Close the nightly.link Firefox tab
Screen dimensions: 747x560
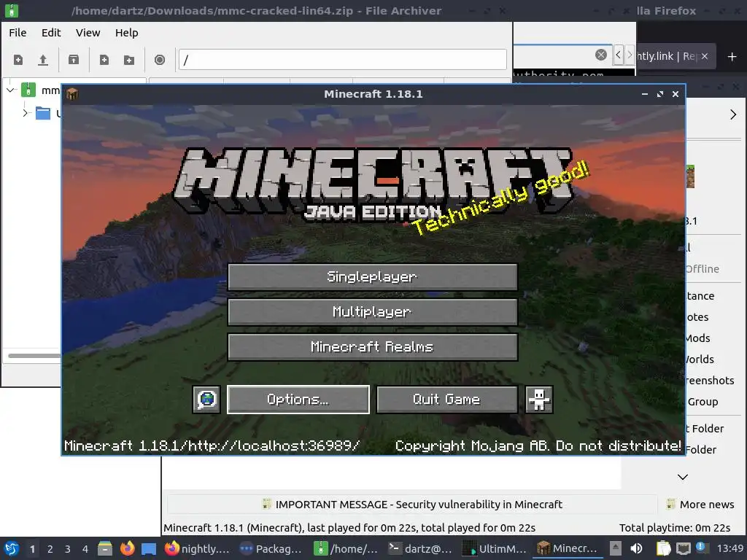(705, 56)
